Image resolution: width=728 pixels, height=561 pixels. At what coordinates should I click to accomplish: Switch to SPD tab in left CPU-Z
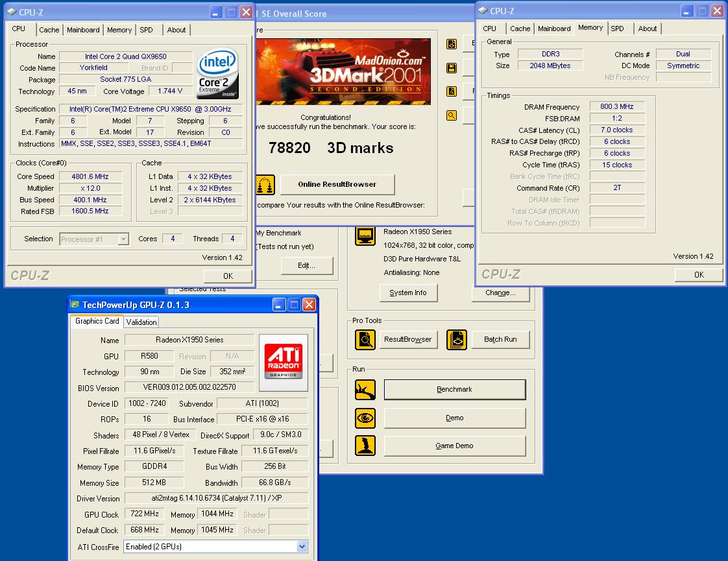tap(146, 30)
